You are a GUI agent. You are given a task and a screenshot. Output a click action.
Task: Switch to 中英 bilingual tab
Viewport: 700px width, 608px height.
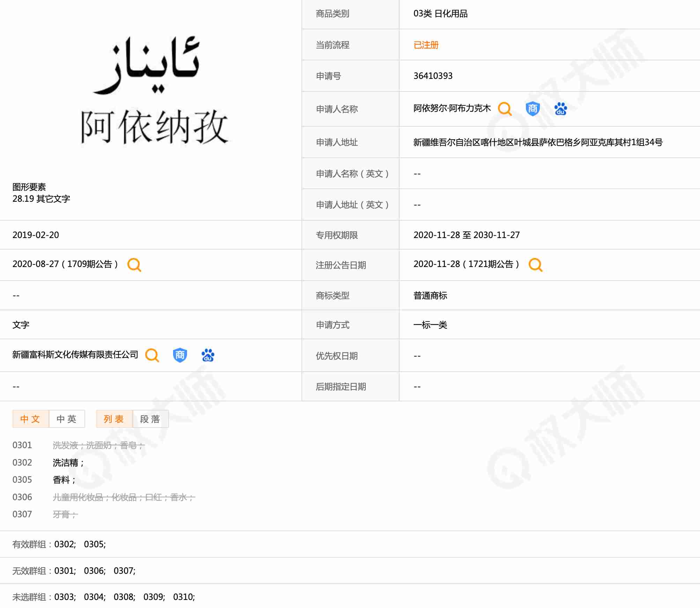click(67, 419)
